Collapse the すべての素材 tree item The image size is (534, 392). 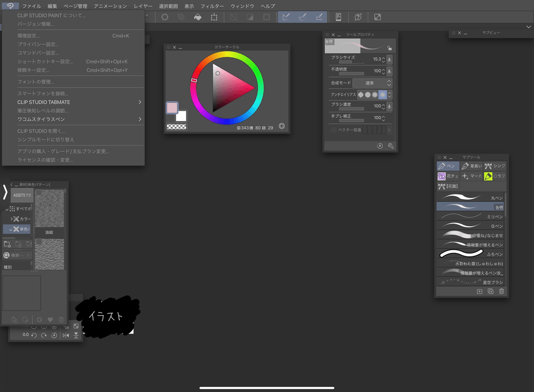tap(7, 209)
